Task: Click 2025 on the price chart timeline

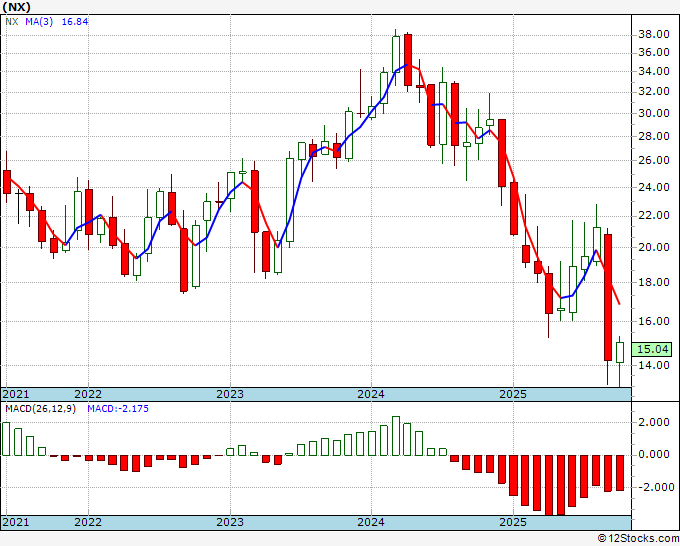Action: [513, 394]
